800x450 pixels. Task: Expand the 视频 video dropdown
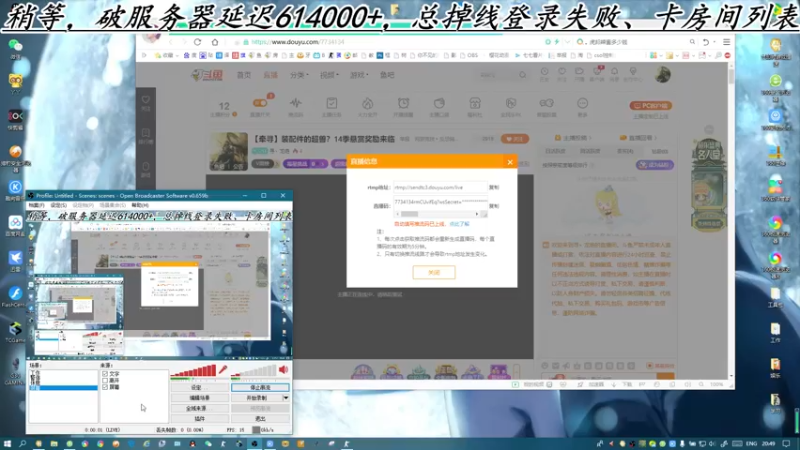pos(330,75)
